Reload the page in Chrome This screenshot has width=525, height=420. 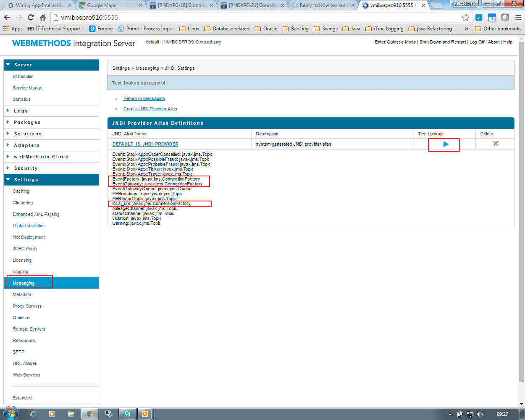click(31, 17)
